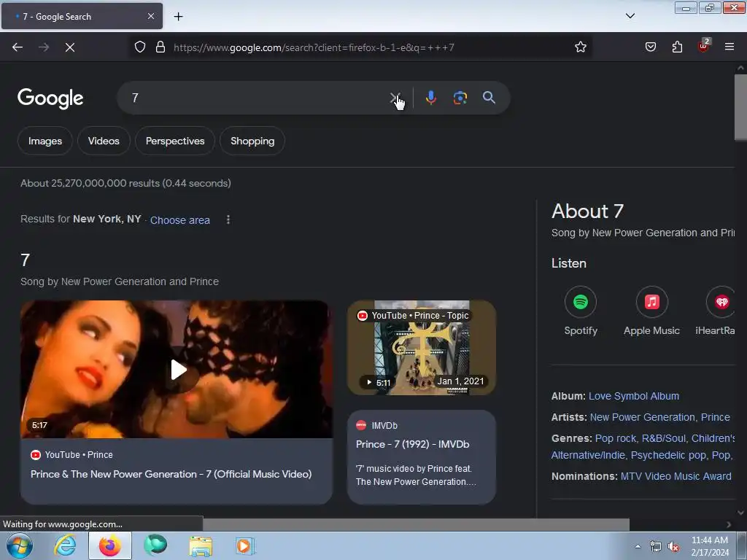The width and height of the screenshot is (747, 560).
Task: Open more options next to Choose area
Action: [x=228, y=219]
